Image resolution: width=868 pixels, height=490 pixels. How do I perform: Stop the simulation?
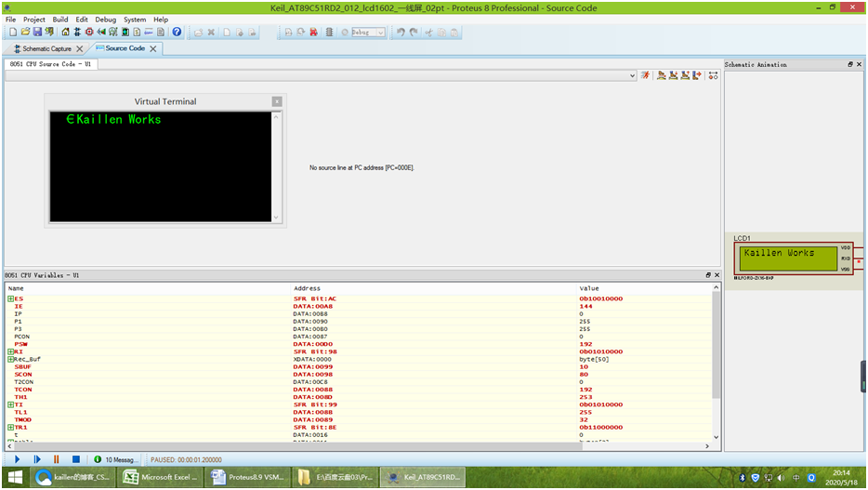point(76,459)
